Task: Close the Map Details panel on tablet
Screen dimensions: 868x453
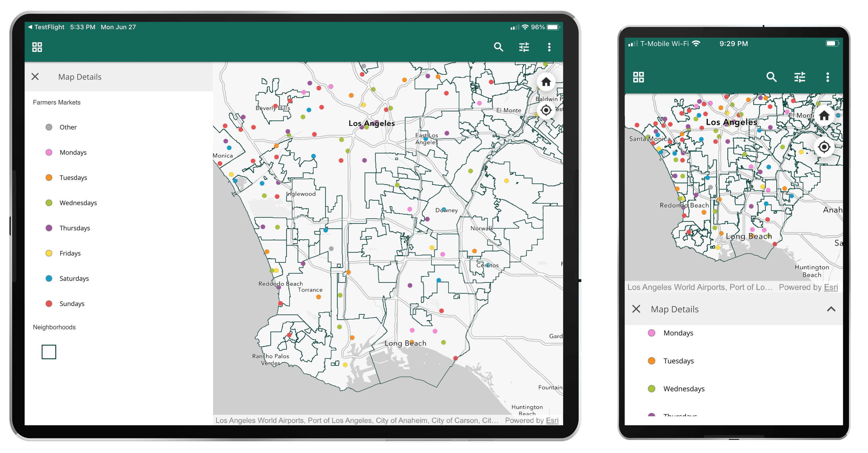Action: [x=35, y=77]
